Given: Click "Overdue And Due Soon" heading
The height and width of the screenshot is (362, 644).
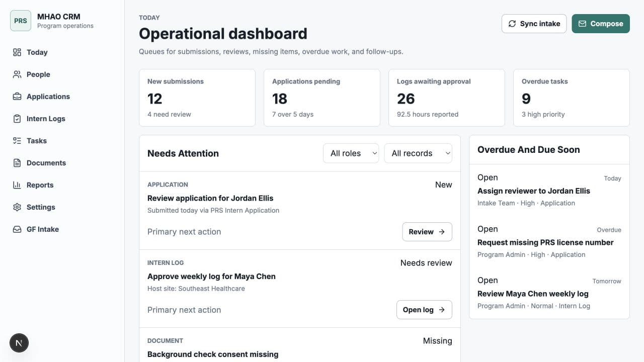Looking at the screenshot, I should tap(529, 150).
